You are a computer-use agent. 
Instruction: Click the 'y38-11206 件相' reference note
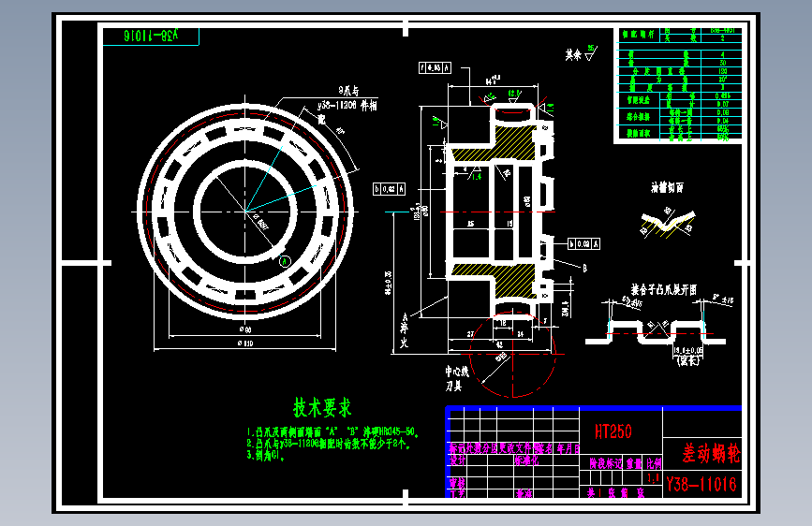[347, 106]
